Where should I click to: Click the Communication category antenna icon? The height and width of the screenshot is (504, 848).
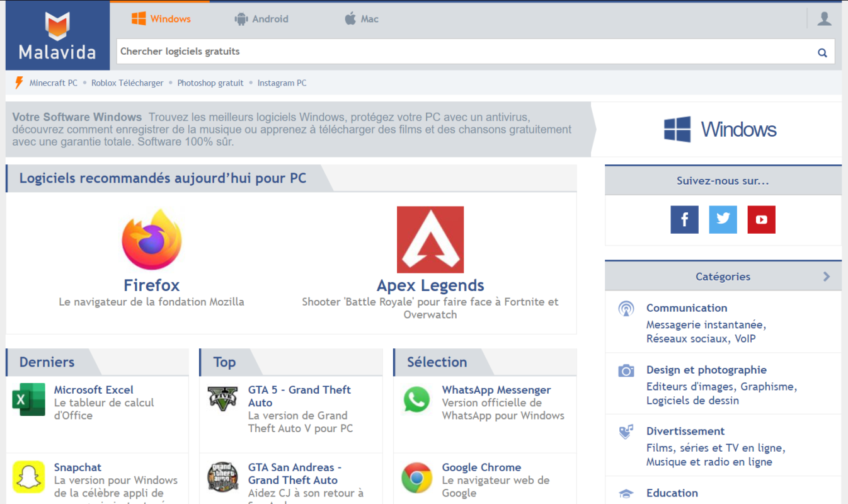point(626,309)
